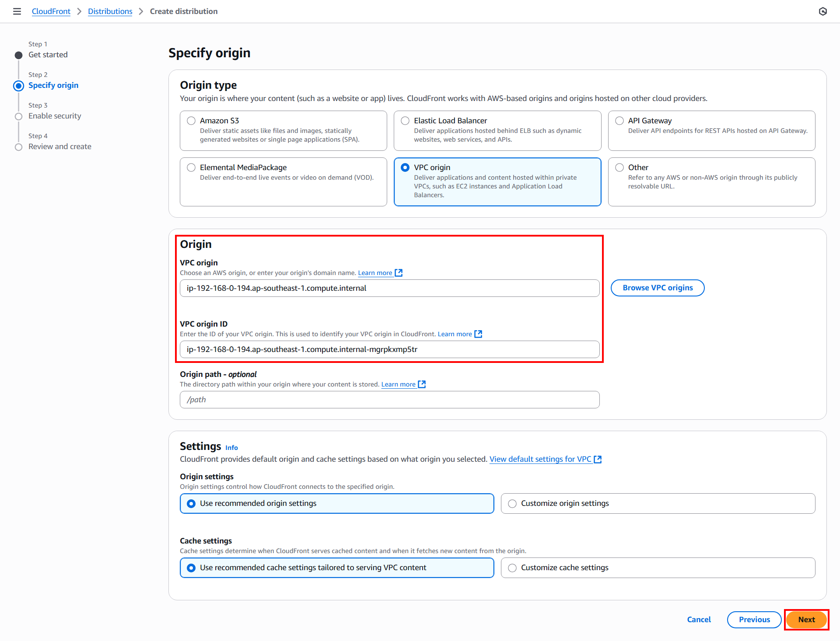Viewport: 840px width, 641px height.
Task: Go to CloudFront breadcrumb link
Action: click(x=51, y=11)
